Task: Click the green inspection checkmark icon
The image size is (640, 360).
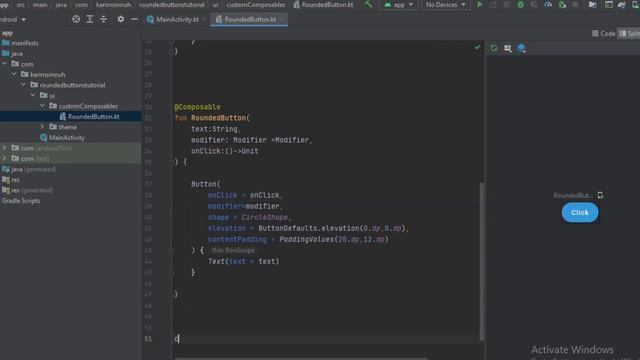Action: point(477,47)
